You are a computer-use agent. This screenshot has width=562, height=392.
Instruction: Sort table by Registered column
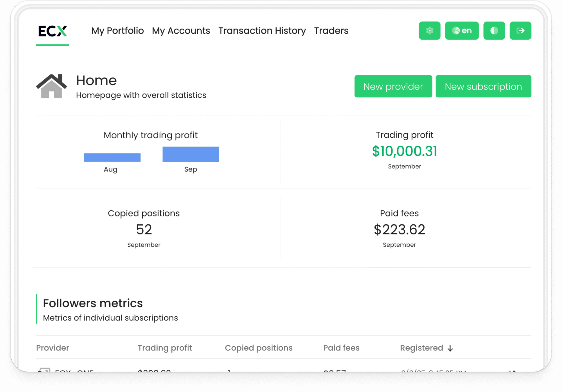[421, 348]
